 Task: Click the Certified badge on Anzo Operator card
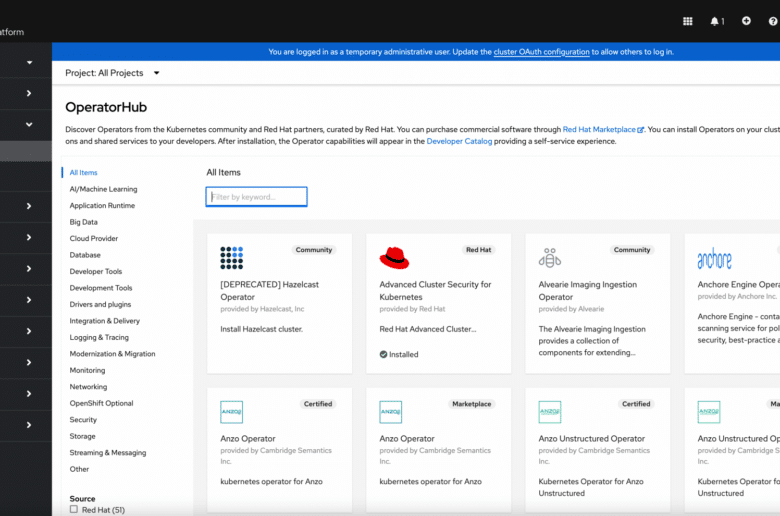pyautogui.click(x=318, y=404)
